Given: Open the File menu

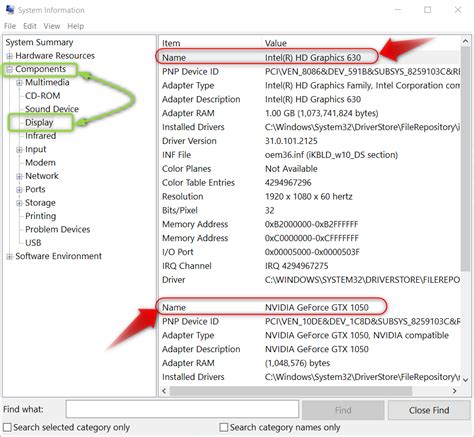Looking at the screenshot, I should click(x=10, y=26).
